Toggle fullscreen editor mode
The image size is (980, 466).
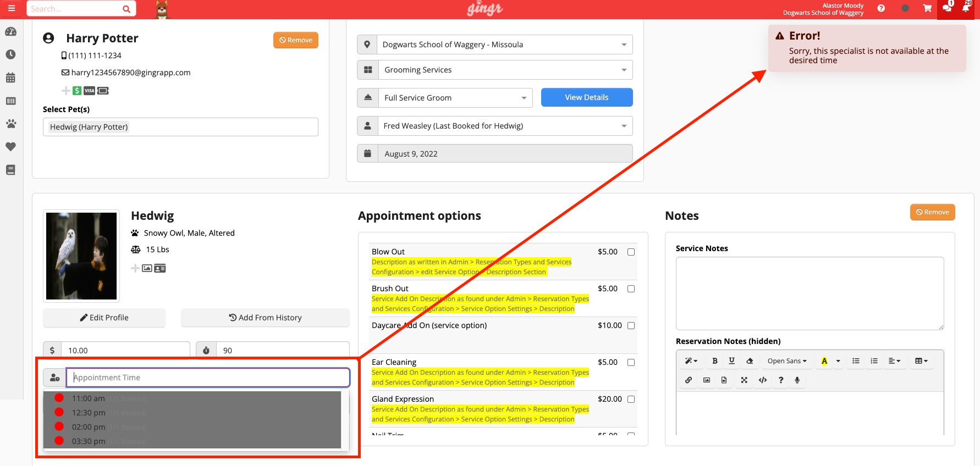(x=744, y=380)
